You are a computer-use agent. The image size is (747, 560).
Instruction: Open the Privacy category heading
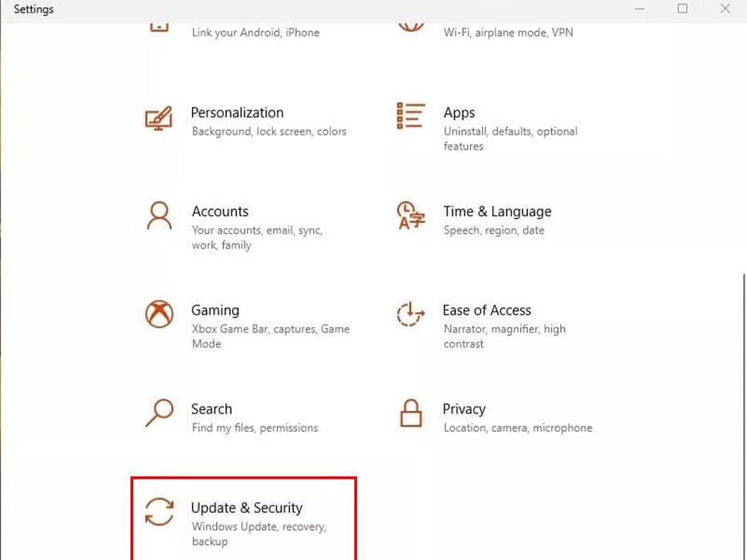[464, 409]
